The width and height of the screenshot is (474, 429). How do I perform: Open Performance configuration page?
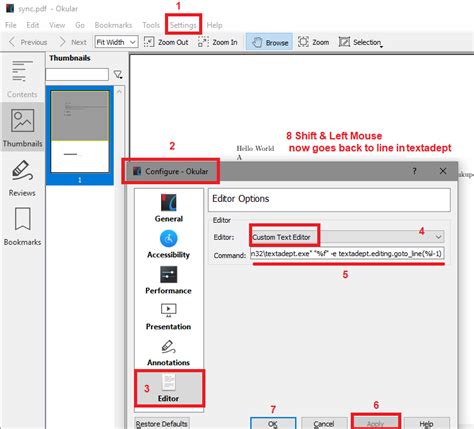click(x=169, y=280)
